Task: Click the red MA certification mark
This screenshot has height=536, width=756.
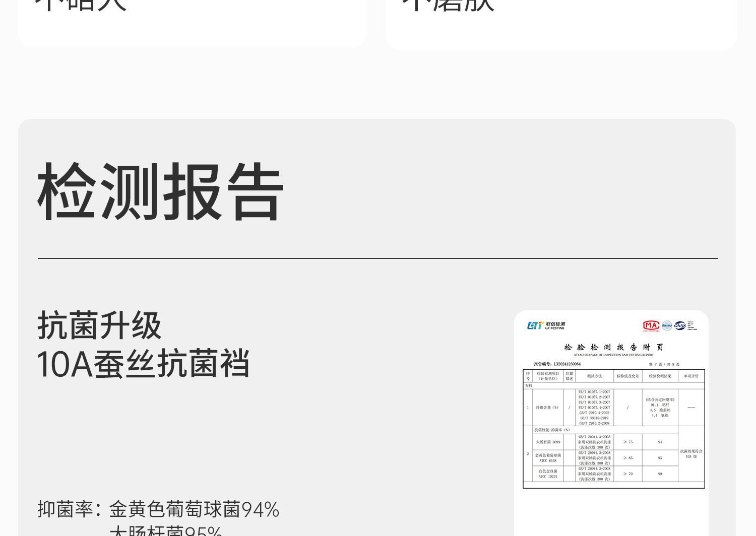Action: pos(651,326)
